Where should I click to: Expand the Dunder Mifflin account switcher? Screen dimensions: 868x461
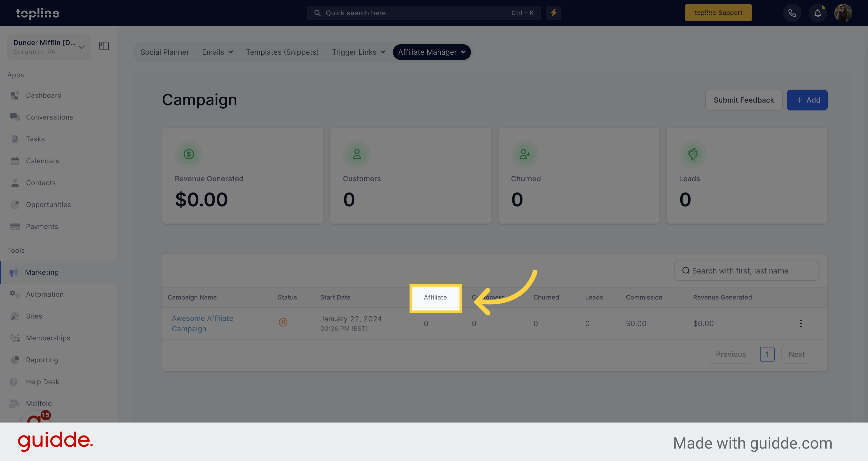(49, 47)
